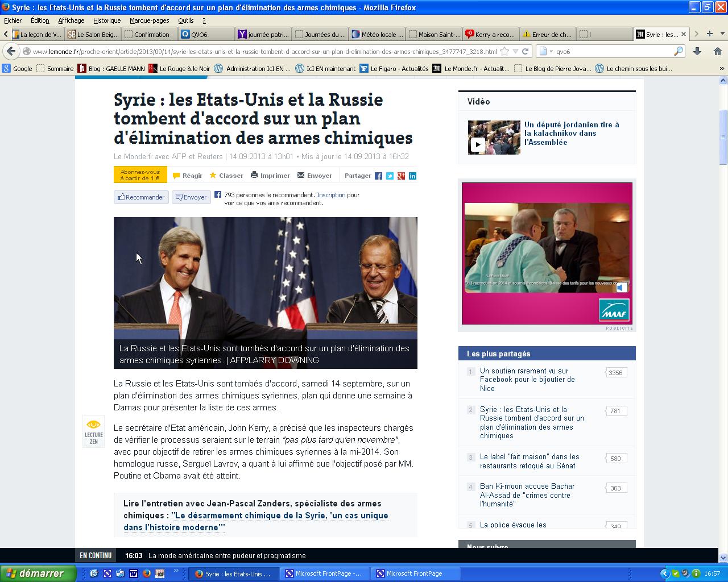The height and width of the screenshot is (582, 728).
Task: Click the browser back arrow button
Action: [x=11, y=51]
